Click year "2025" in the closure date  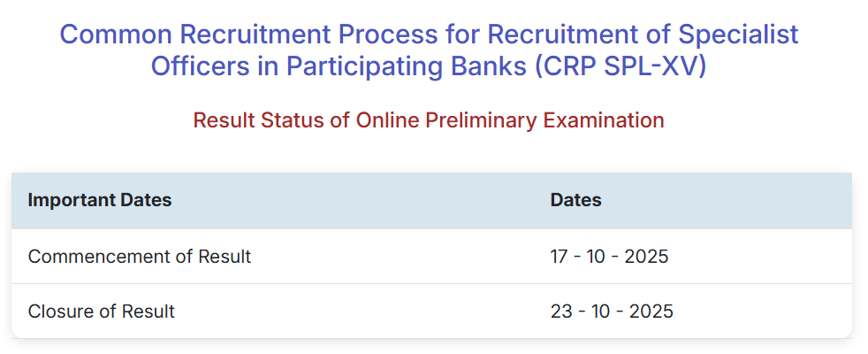click(649, 312)
